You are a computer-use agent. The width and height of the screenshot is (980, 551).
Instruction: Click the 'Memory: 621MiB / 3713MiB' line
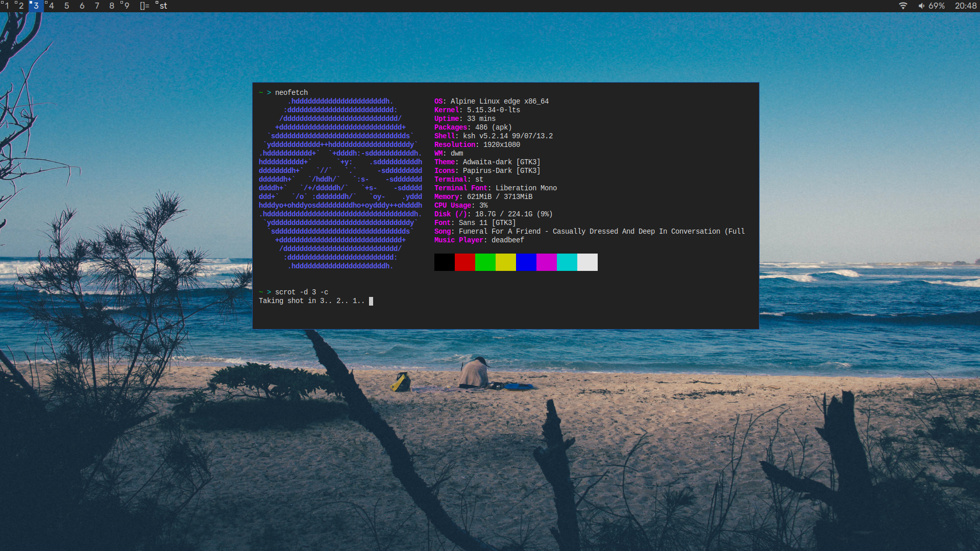point(483,196)
